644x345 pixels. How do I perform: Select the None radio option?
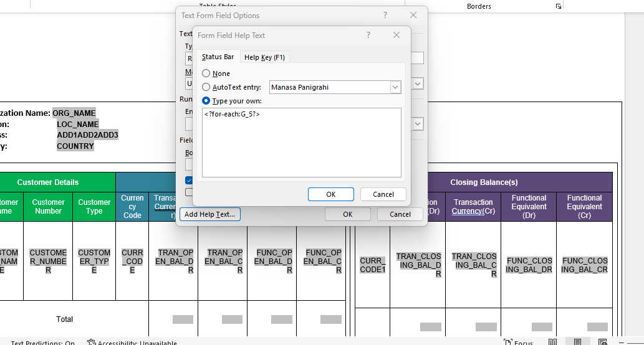206,73
